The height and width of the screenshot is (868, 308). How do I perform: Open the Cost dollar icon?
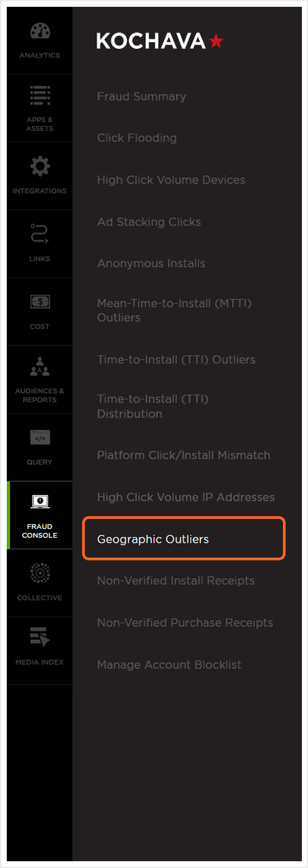(40, 302)
